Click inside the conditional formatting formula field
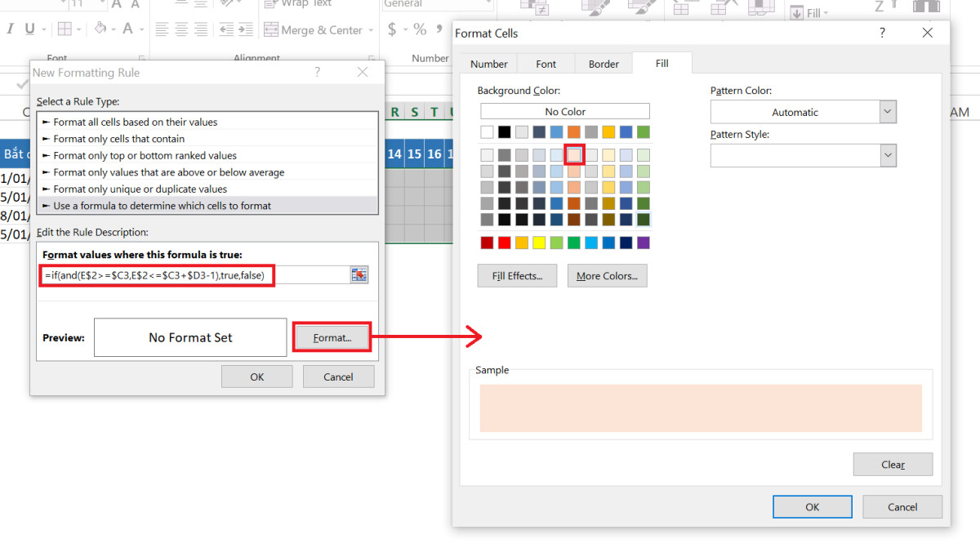This screenshot has height=548, width=980. point(155,275)
